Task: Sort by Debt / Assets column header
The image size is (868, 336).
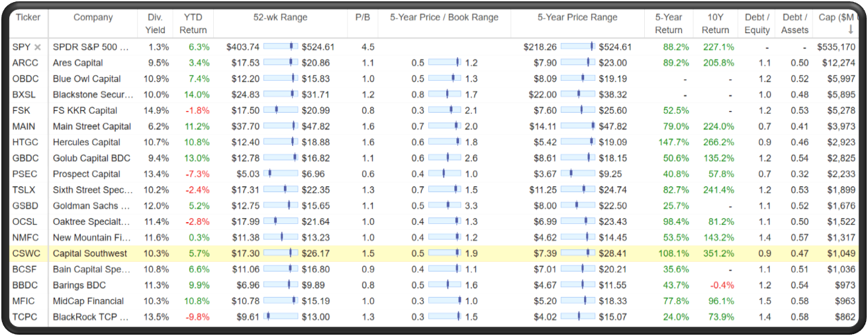Action: click(795, 23)
